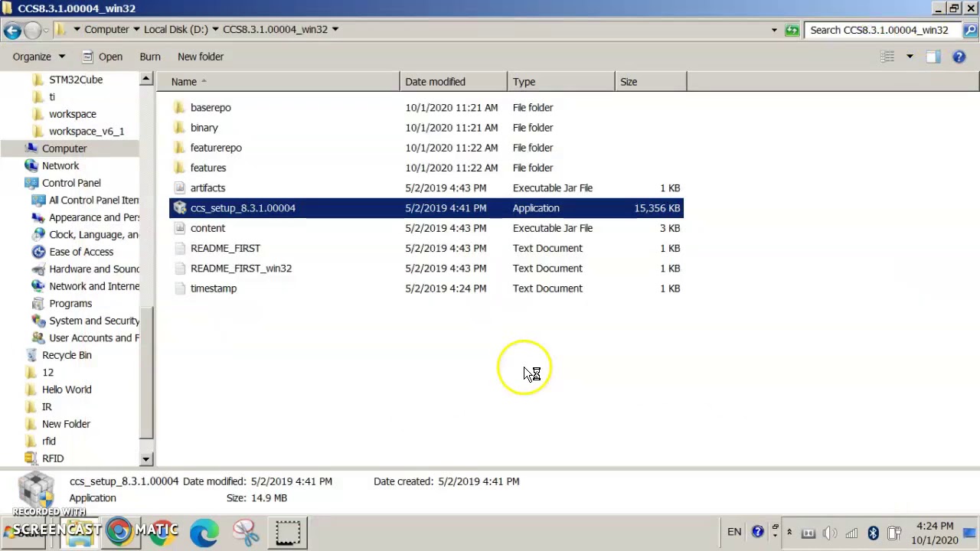Click the timestamp text file icon

pyautogui.click(x=180, y=289)
